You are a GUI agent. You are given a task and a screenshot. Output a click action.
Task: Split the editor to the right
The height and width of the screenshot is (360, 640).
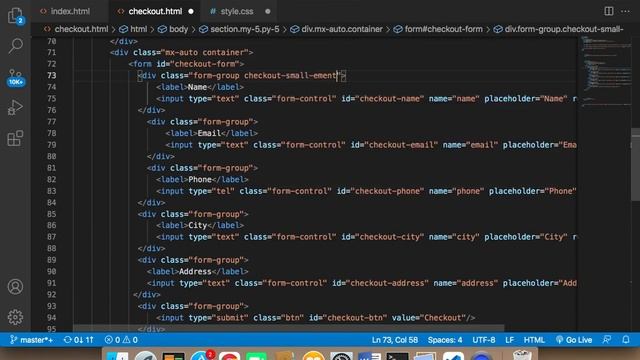pos(609,11)
